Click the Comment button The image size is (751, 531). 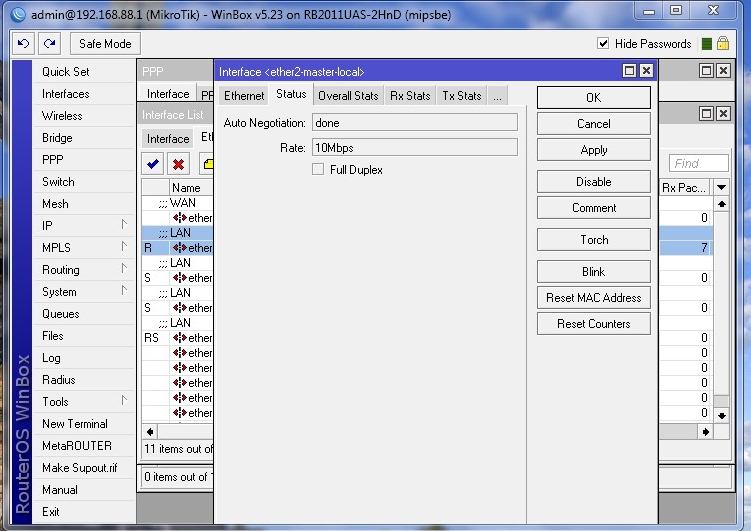pos(593,208)
